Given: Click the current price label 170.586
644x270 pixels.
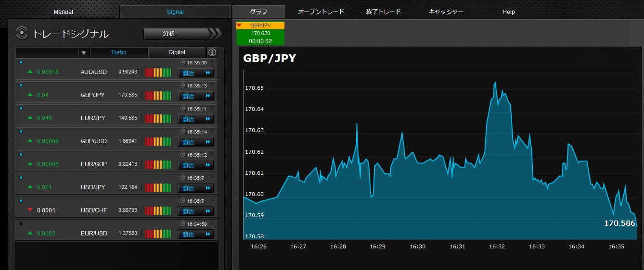Looking at the screenshot, I should point(620,223).
